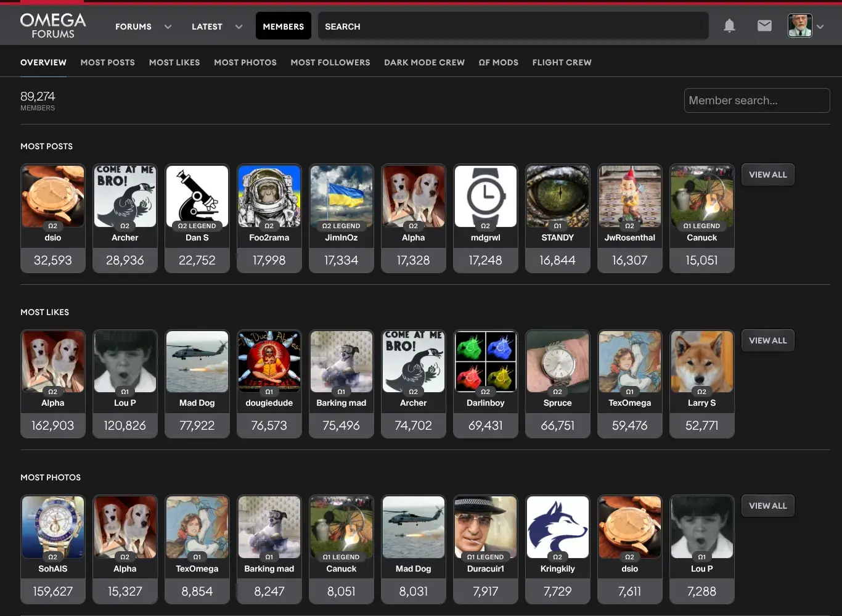Click the user profile avatar in header
842x616 pixels.
[799, 26]
